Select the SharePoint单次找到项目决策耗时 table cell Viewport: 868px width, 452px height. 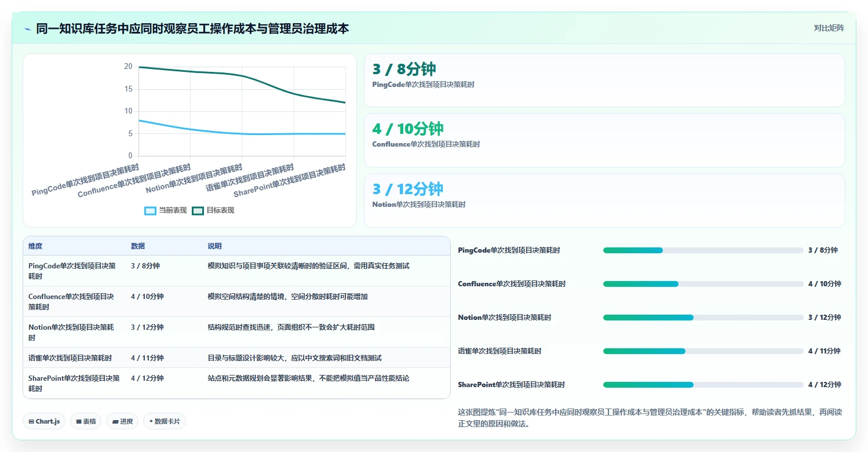pyautogui.click(x=74, y=384)
